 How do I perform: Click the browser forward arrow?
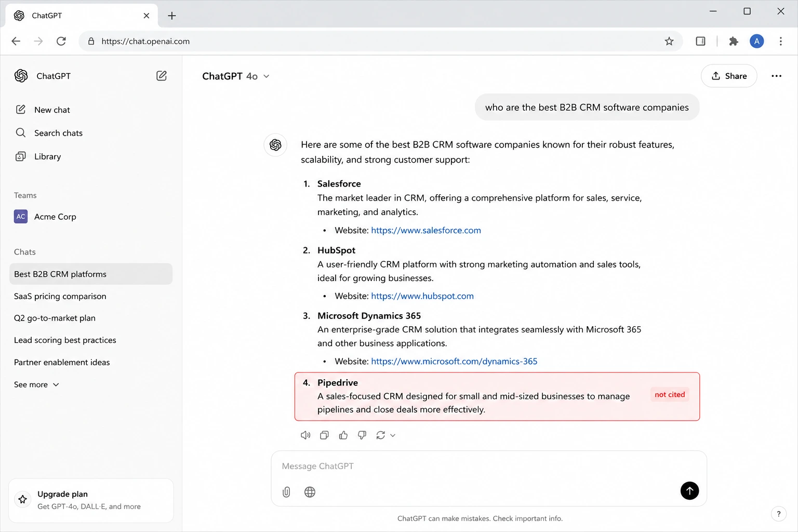pos(38,41)
